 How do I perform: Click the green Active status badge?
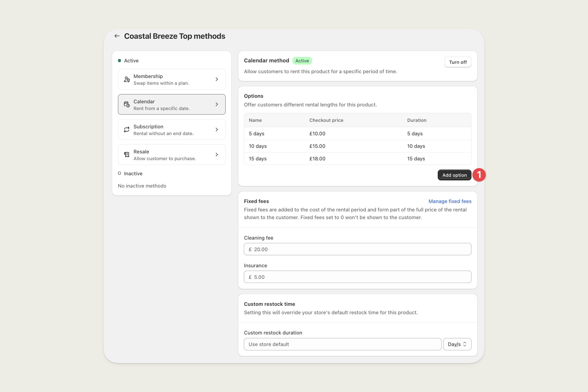point(302,61)
